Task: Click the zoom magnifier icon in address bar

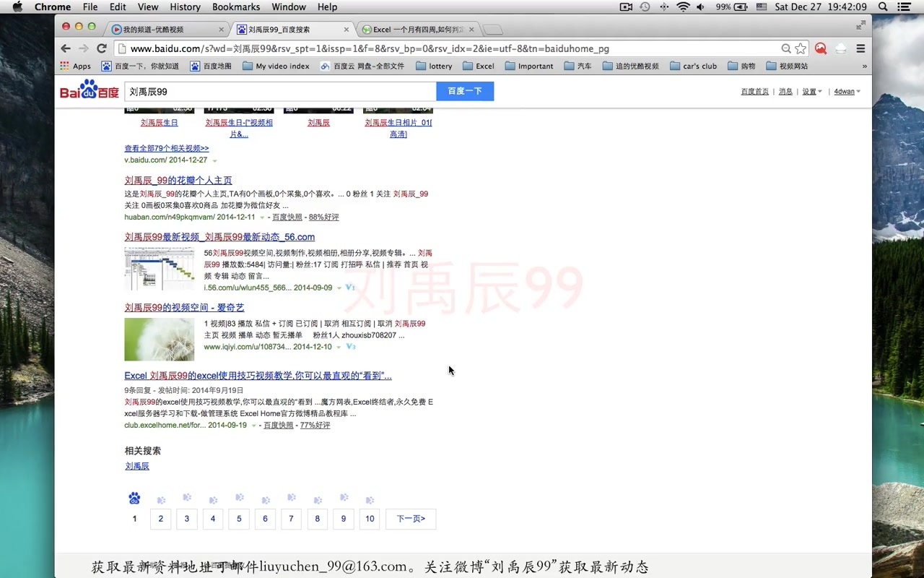Action: 786,48
